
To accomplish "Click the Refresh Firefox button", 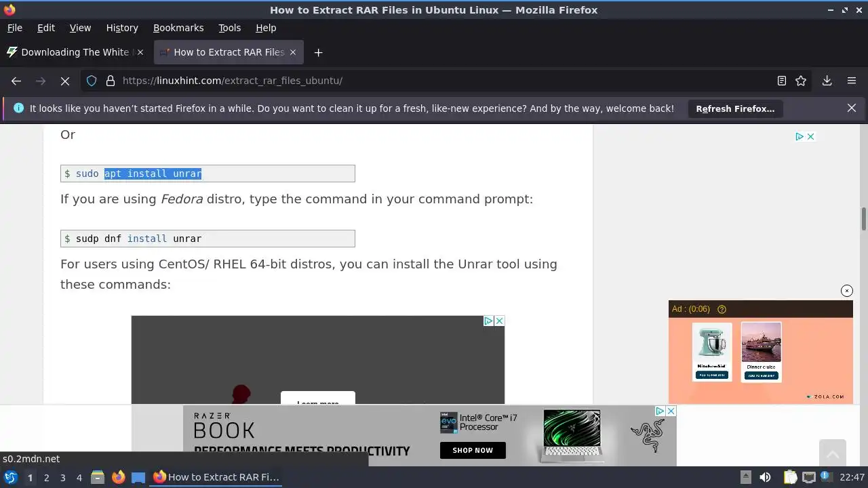I will point(735,108).
